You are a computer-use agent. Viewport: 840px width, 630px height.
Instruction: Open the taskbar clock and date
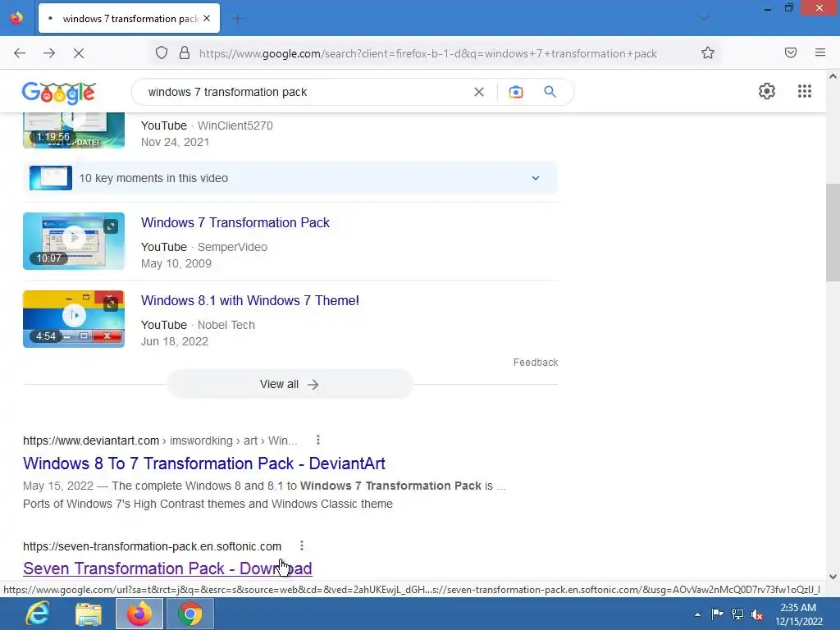coord(798,614)
